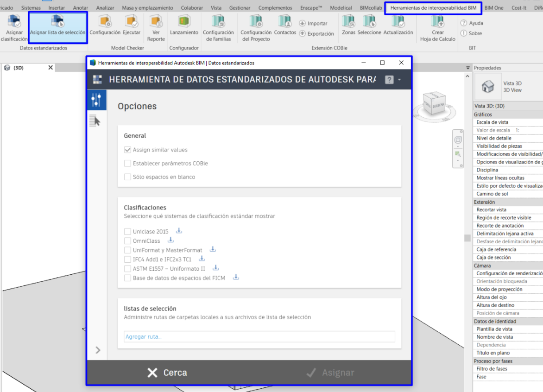The width and height of the screenshot is (543, 392).
Task: Open the COBie Zonas tool
Action: 348,25
